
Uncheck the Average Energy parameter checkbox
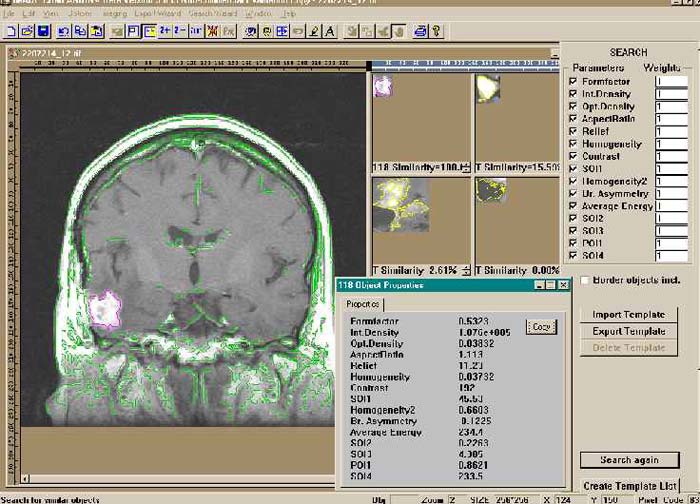[573, 206]
